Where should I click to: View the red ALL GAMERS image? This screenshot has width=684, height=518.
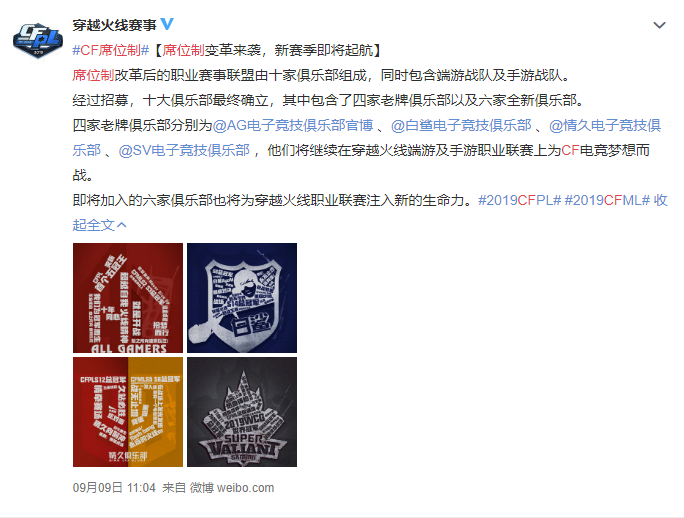128,298
